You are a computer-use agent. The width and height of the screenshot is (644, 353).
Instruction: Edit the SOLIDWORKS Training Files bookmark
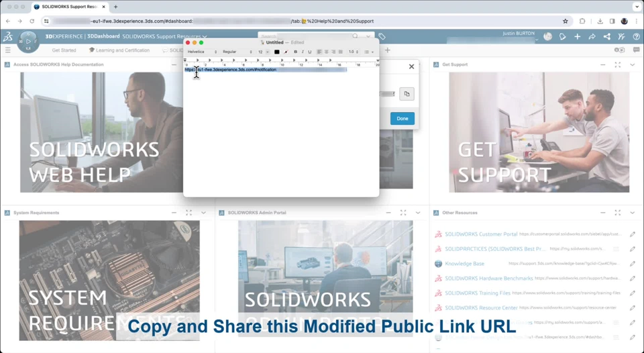(x=633, y=293)
